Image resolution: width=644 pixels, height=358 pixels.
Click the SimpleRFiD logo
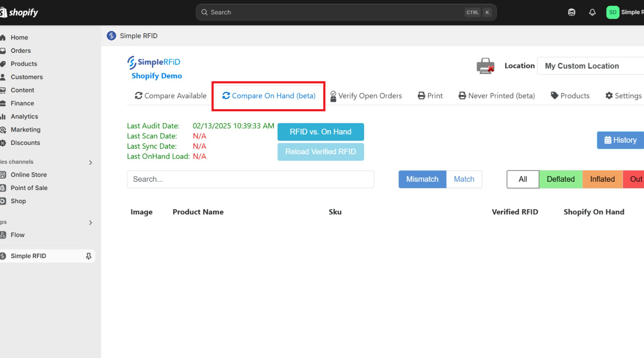tap(154, 62)
